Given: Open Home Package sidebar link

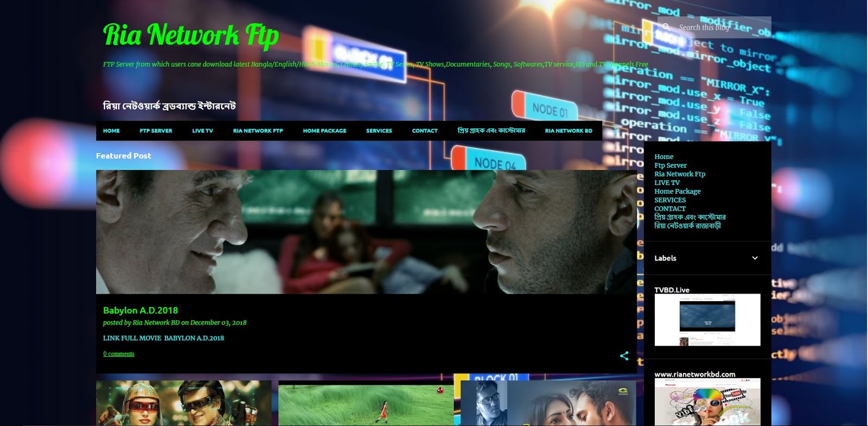Looking at the screenshot, I should [x=677, y=192].
